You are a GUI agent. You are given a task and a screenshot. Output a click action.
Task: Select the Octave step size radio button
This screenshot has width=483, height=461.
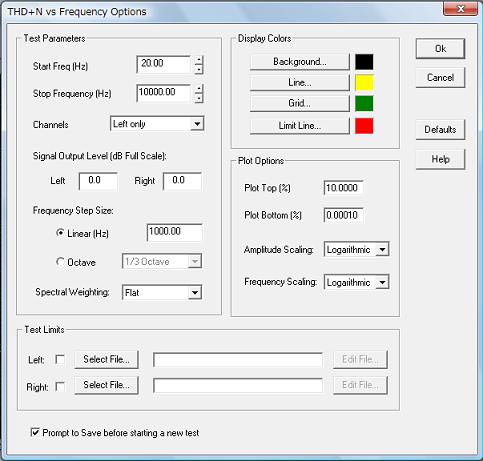pyautogui.click(x=60, y=262)
